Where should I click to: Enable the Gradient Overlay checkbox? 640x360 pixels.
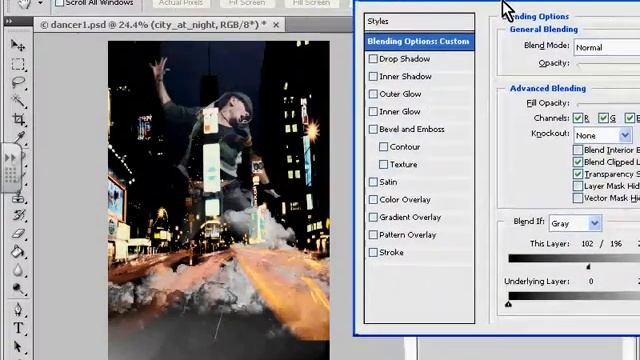coord(373,217)
